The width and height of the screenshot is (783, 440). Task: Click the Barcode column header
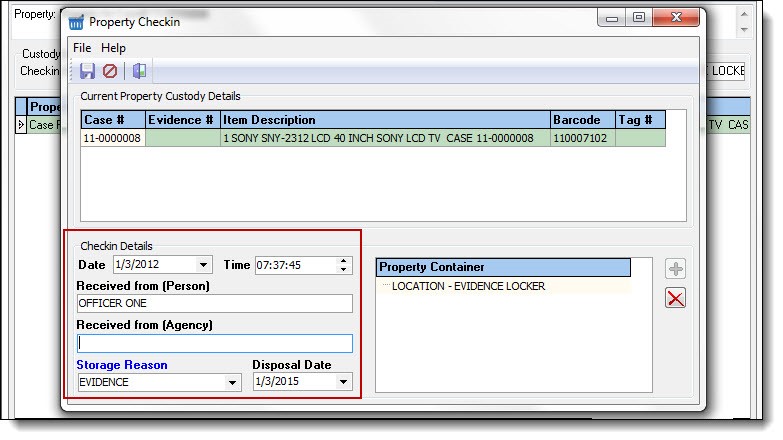(x=582, y=120)
